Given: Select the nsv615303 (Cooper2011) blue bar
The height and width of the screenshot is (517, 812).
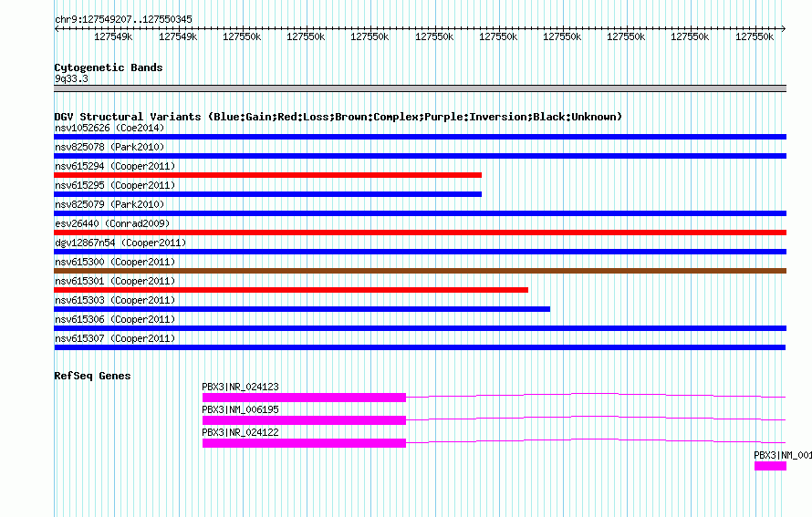Looking at the screenshot, I should [302, 309].
